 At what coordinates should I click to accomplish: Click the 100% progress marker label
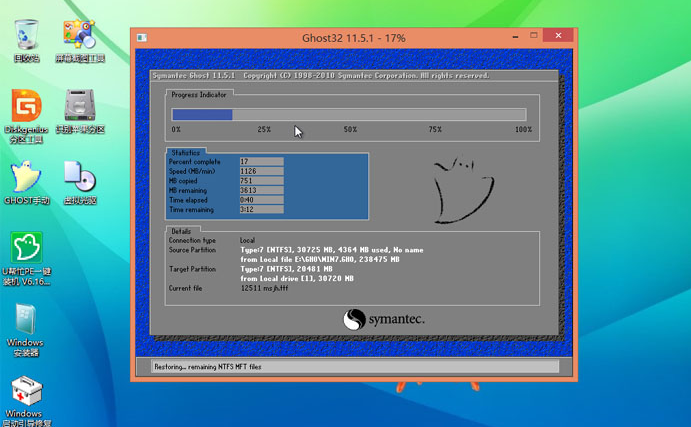[524, 130]
